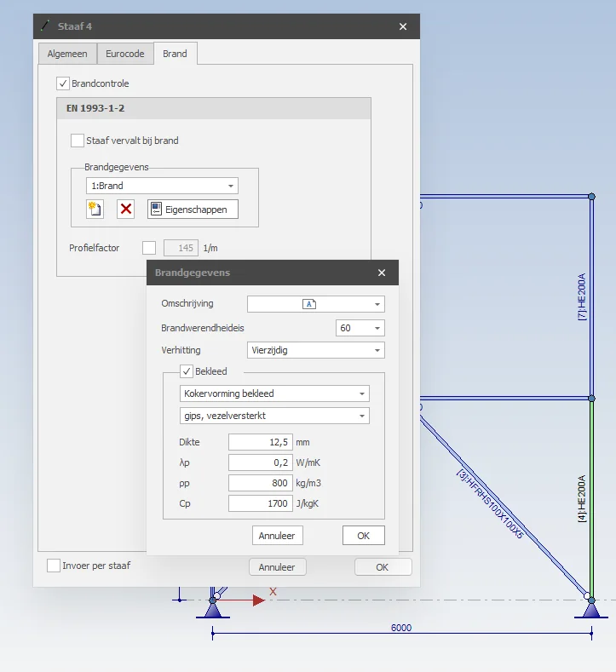Click Annuleer in Staaf 4 dialog
616x672 pixels.
(278, 567)
